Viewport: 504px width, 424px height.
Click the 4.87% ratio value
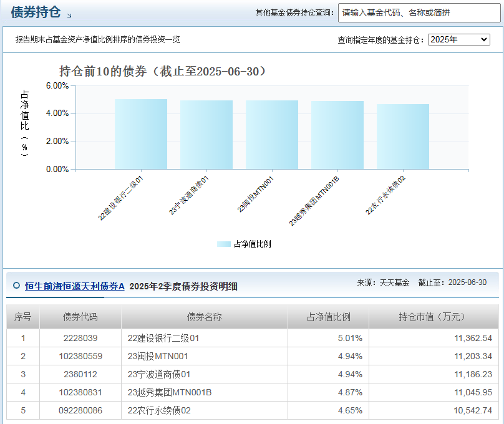(x=350, y=392)
